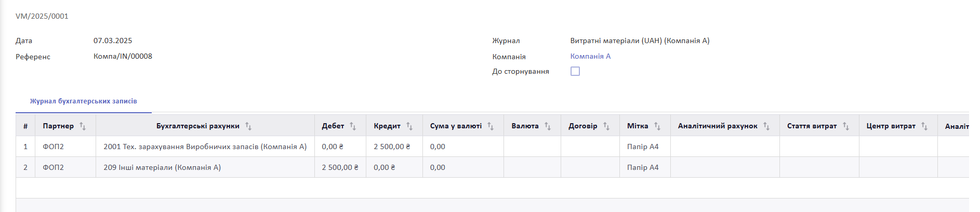Select account 2001 Тех. зарахування row cell
Viewport: 980px width, 212px height.
coord(205,147)
